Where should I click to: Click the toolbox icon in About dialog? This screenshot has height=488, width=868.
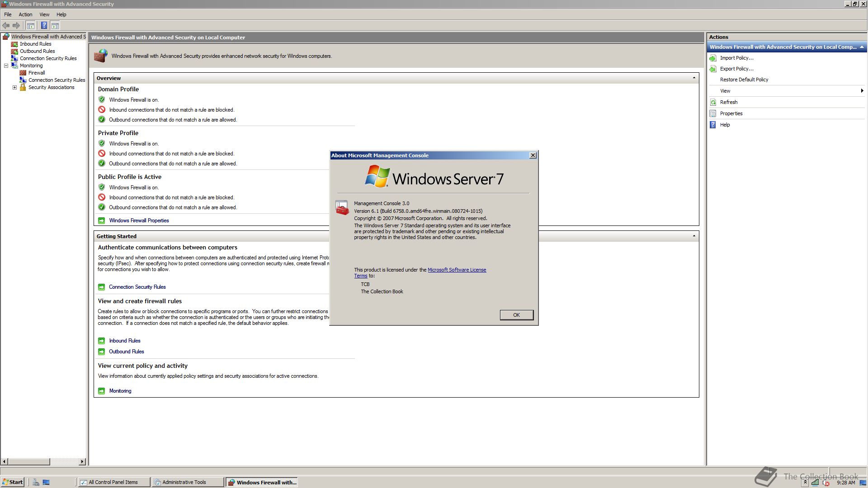pyautogui.click(x=342, y=207)
